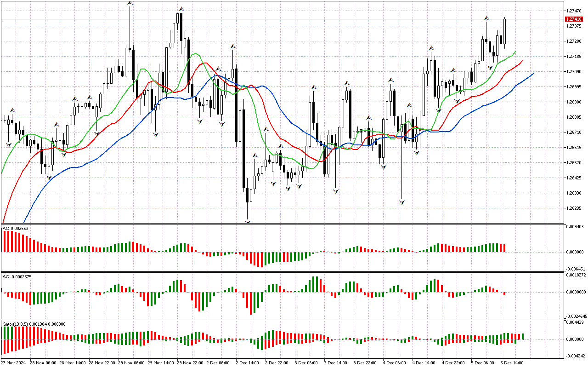
Task: Click the 1.26425 price scale label
Action: click(x=574, y=178)
